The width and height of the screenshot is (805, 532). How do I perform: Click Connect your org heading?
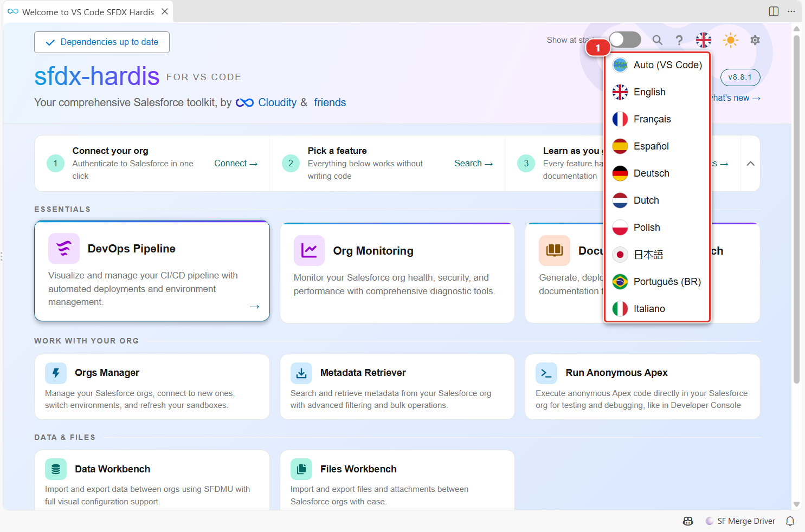pyautogui.click(x=110, y=151)
